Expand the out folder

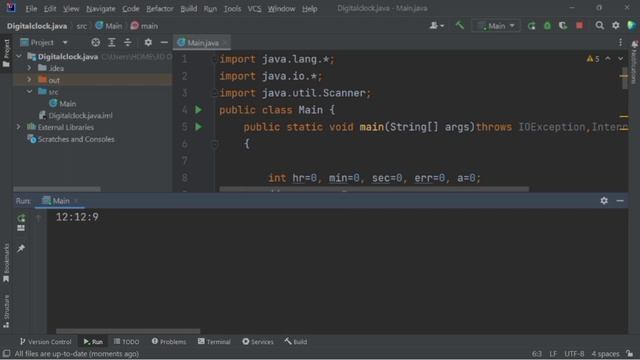pos(29,80)
